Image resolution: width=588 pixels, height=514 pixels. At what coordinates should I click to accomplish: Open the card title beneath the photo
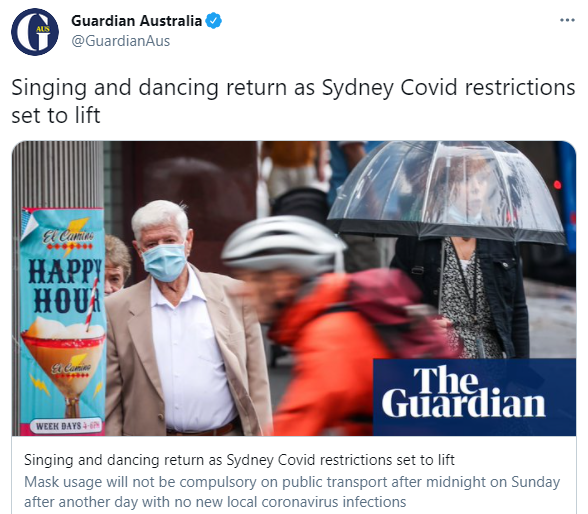tap(239, 460)
